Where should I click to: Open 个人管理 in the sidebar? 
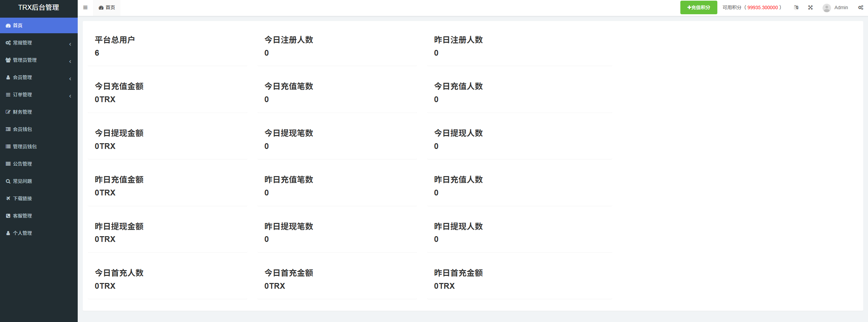39,233
